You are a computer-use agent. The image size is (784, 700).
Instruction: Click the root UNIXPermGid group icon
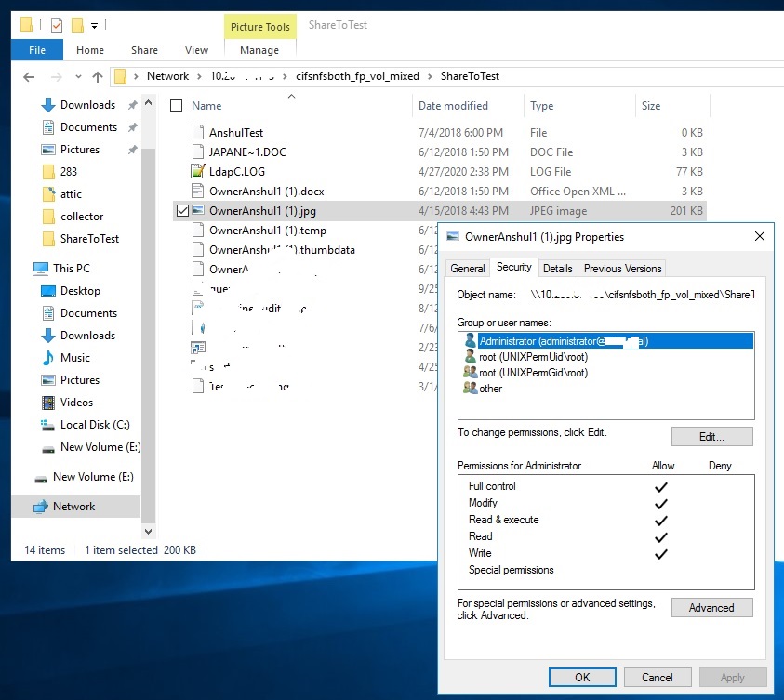point(470,373)
